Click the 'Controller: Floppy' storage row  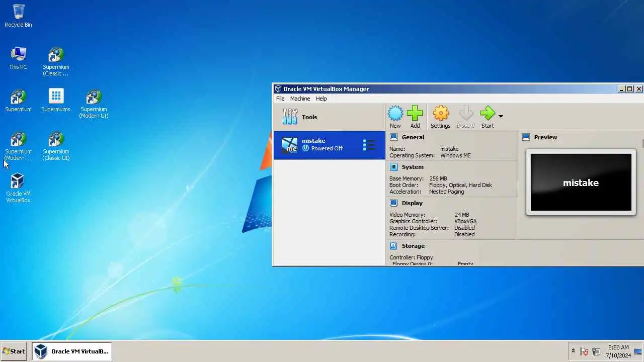(x=411, y=257)
